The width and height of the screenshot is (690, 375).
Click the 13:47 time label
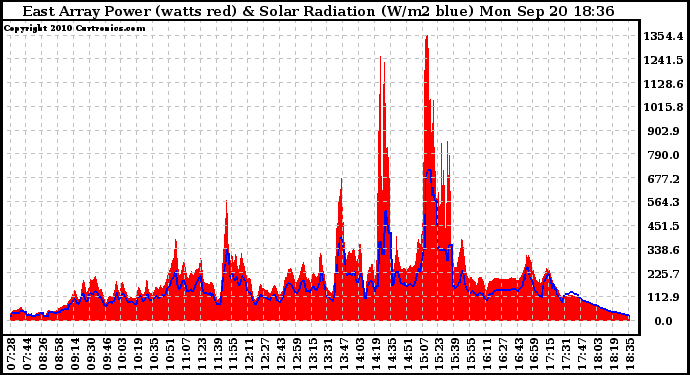(344, 354)
